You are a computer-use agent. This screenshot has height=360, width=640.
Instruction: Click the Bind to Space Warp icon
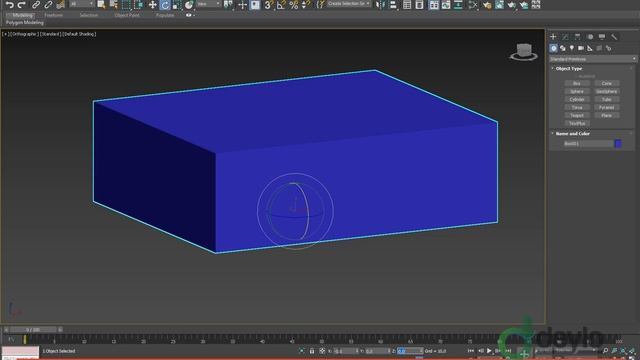(x=60, y=5)
